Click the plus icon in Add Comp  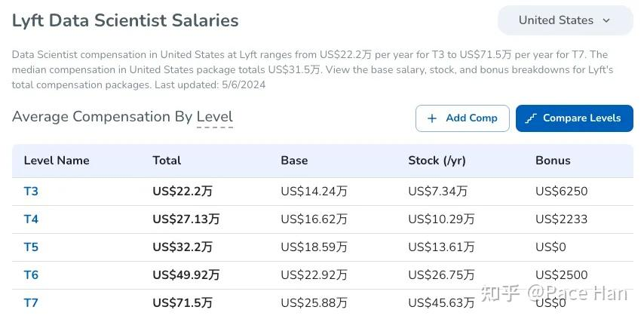click(432, 118)
